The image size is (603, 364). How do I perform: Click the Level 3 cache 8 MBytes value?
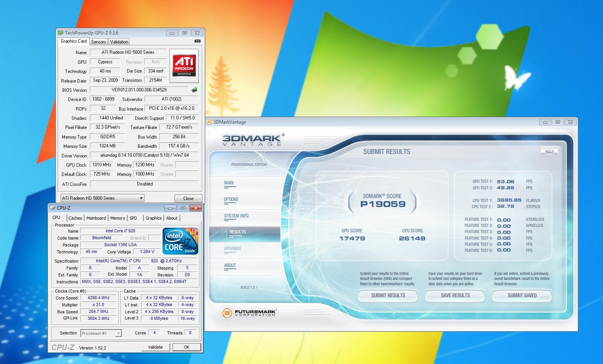(159, 318)
